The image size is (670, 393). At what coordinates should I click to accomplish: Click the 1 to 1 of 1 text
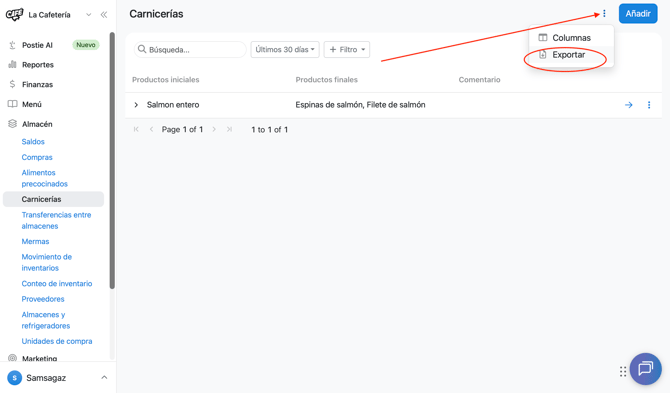coord(270,129)
